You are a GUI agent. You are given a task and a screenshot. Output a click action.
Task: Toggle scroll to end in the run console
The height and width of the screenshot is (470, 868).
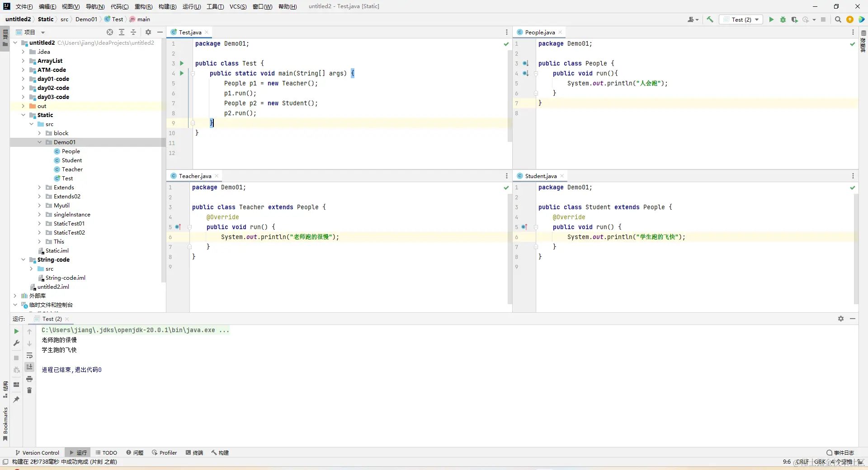tap(29, 367)
